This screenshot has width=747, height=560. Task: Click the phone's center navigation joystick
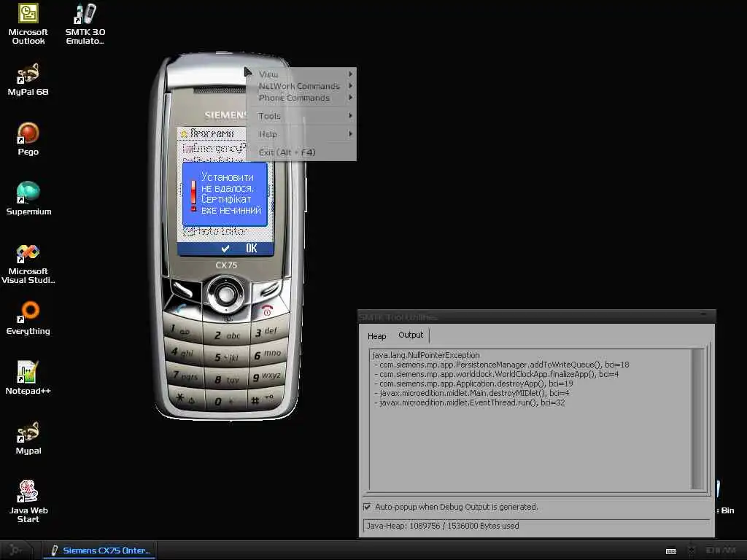point(226,293)
